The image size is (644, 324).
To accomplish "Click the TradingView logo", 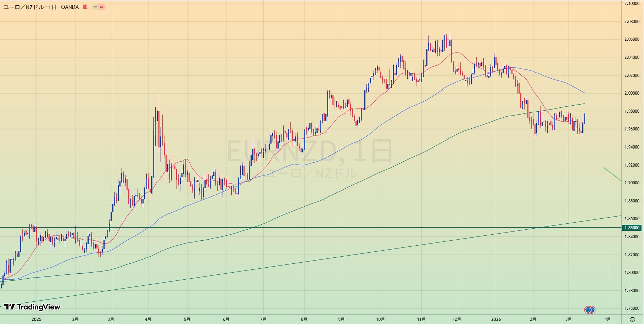I will click(32, 307).
